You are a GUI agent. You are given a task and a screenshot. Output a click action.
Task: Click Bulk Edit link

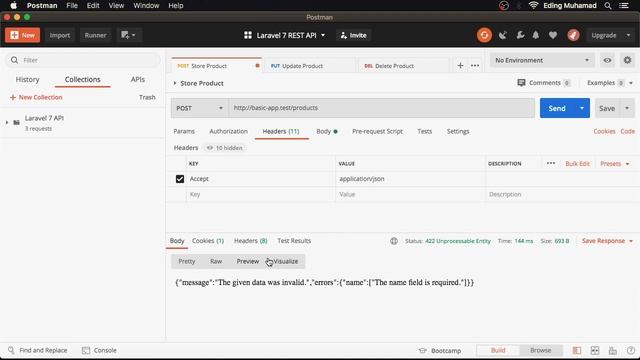(577, 164)
